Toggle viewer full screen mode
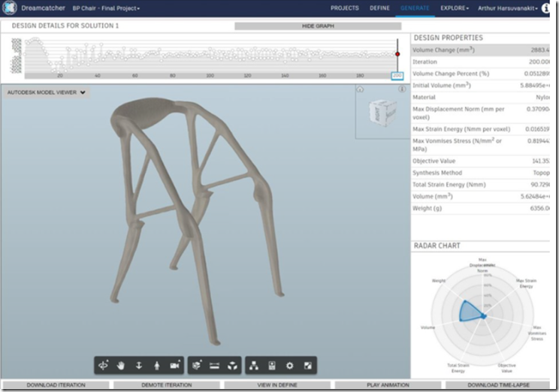The width and height of the screenshot is (559, 392). pyautogui.click(x=307, y=366)
